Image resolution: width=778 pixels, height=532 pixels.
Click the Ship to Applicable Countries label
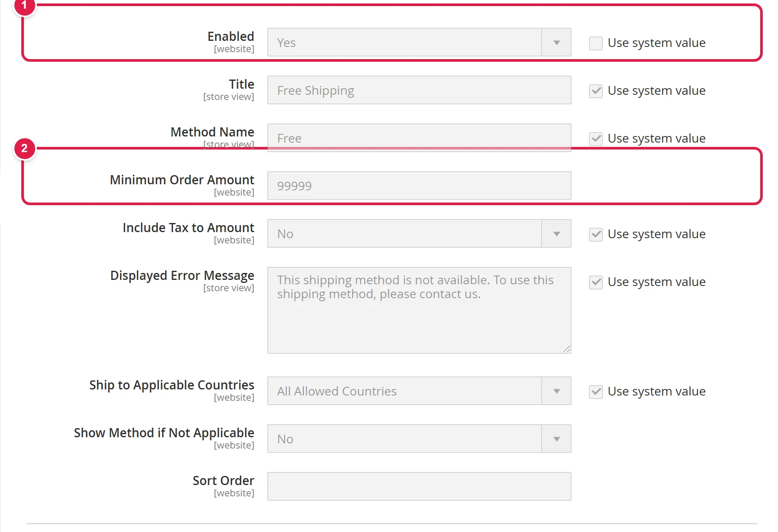pos(172,385)
